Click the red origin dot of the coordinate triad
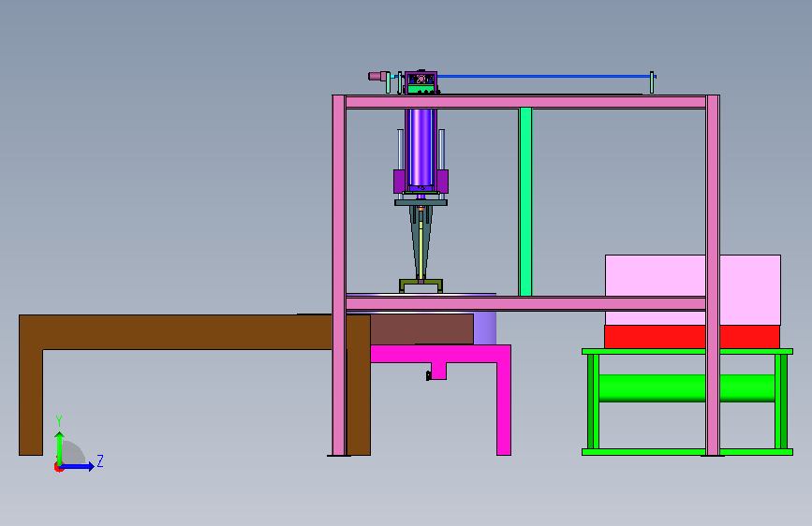Viewport: 812px width, 526px height. [58, 467]
